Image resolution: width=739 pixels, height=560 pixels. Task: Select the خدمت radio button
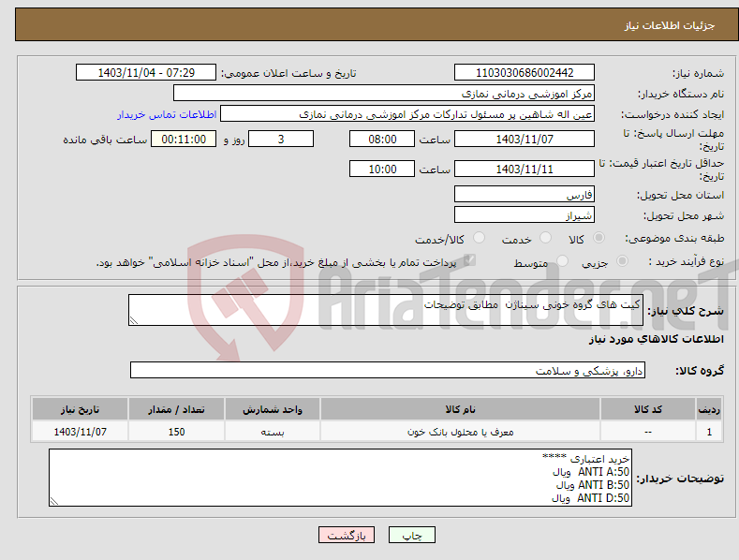click(x=545, y=238)
